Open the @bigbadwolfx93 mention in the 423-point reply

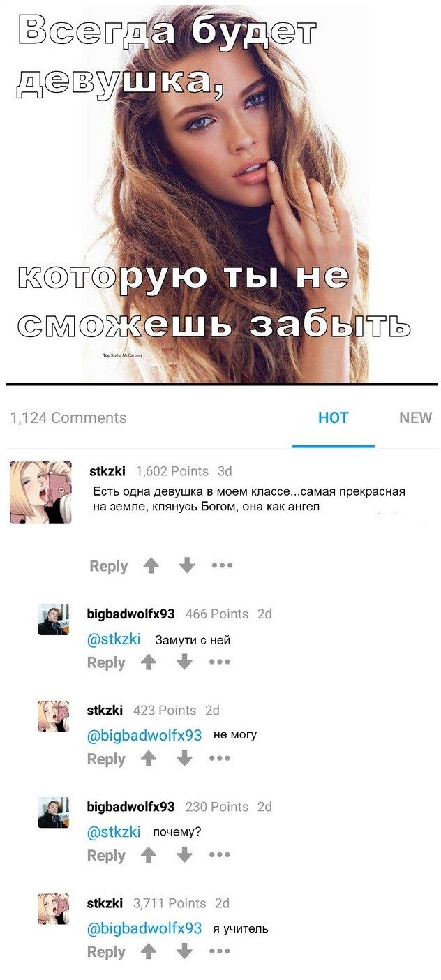(144, 735)
